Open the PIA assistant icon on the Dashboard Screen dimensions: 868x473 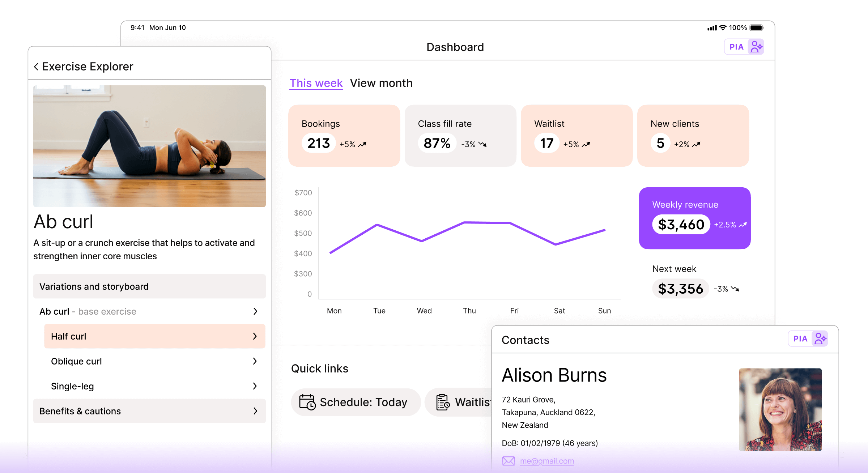coord(756,47)
